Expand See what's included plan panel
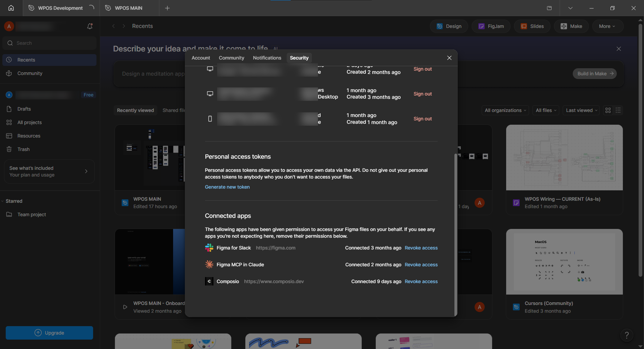Screen dimensions: 644x349 (49, 171)
